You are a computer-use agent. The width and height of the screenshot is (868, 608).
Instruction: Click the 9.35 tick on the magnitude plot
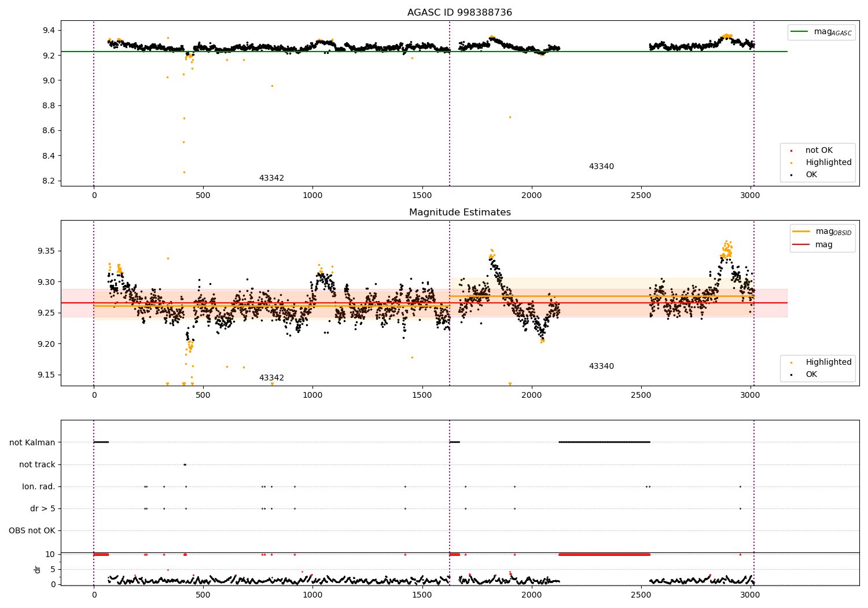click(46, 251)
